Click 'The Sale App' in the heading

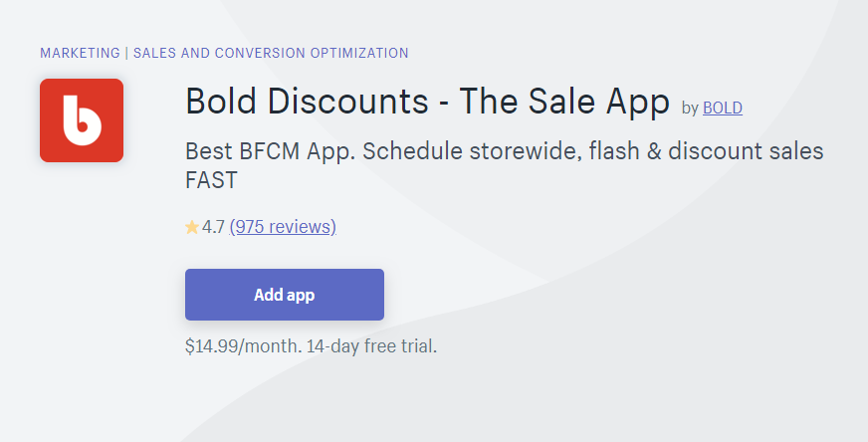564,102
